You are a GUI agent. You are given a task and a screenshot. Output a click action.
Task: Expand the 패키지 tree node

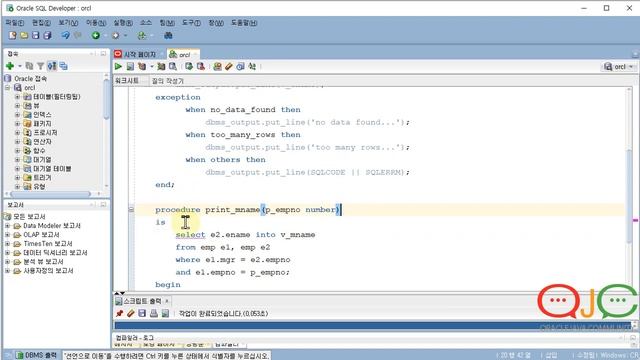(17, 124)
